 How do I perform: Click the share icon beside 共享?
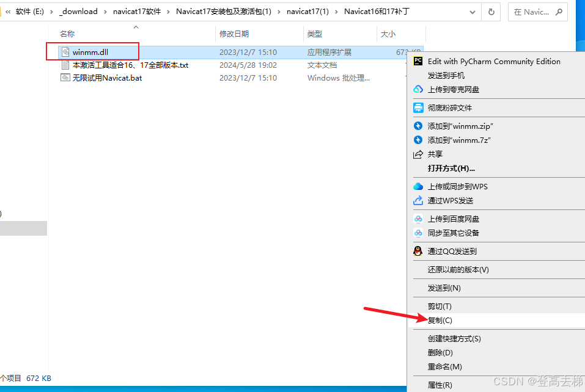pos(418,154)
